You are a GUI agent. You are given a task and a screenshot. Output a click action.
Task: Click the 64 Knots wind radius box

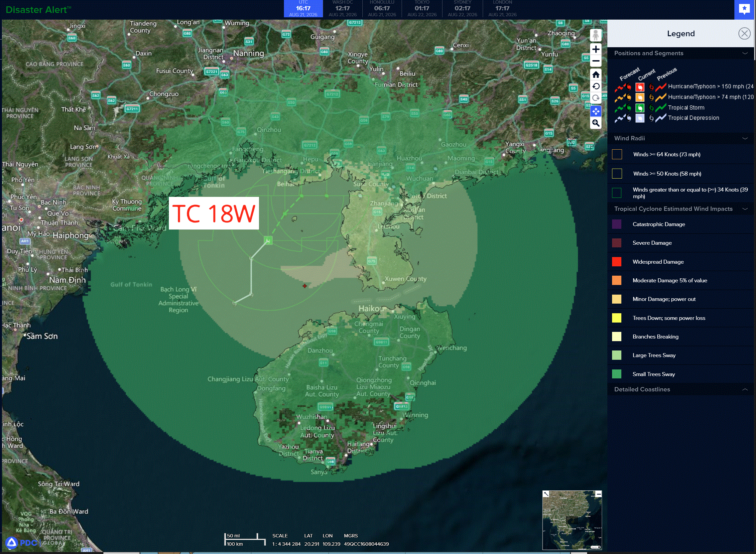pos(617,155)
